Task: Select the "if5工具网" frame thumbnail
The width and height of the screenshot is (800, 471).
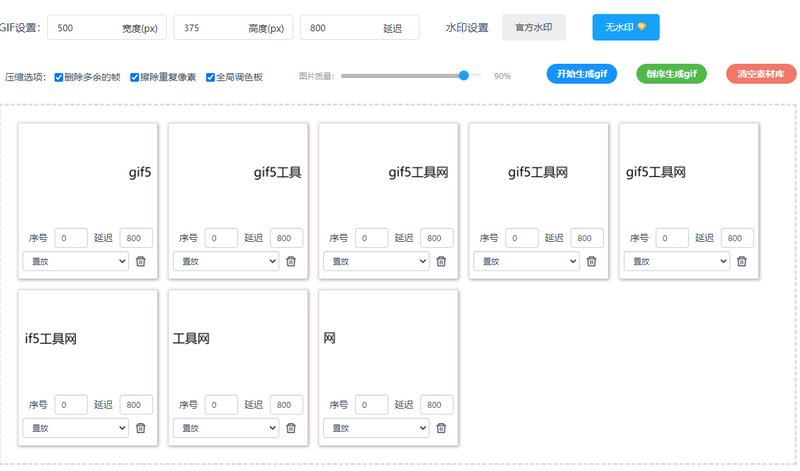Action: pos(88,339)
